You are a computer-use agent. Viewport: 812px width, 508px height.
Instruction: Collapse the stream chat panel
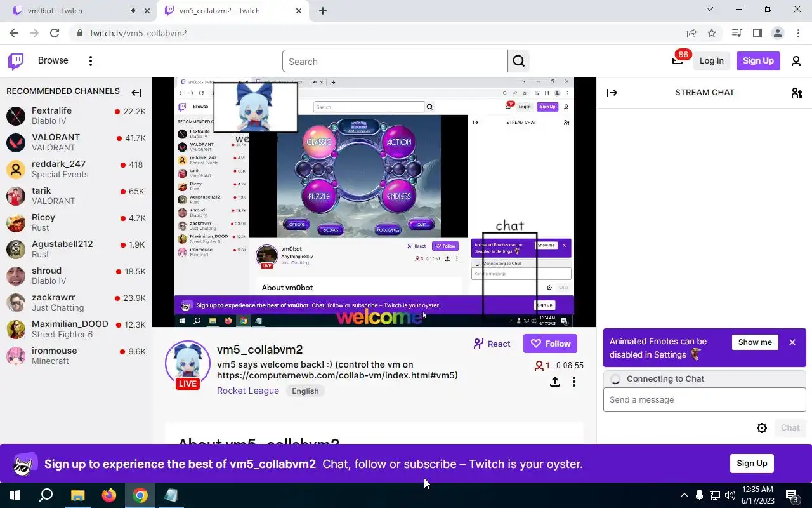click(612, 93)
